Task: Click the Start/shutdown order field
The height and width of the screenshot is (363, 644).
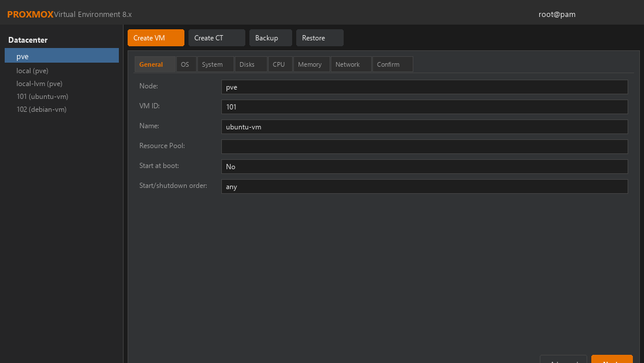Action: [424, 186]
